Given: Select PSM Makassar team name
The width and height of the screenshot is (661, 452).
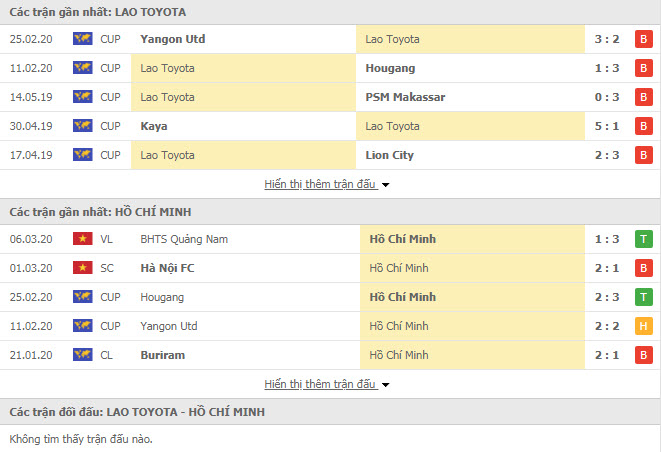Looking at the screenshot, I should 405,97.
